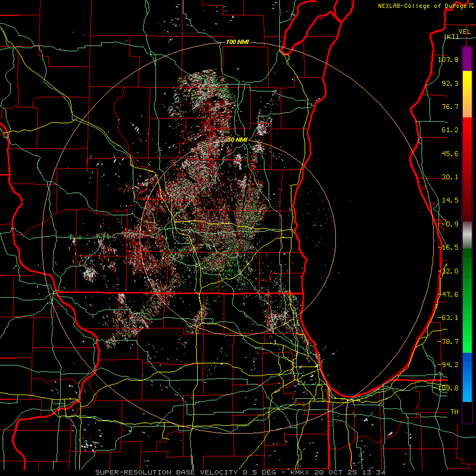Click the 50 NMI range ring label
This screenshot has width=476, height=476.
[x=237, y=140]
